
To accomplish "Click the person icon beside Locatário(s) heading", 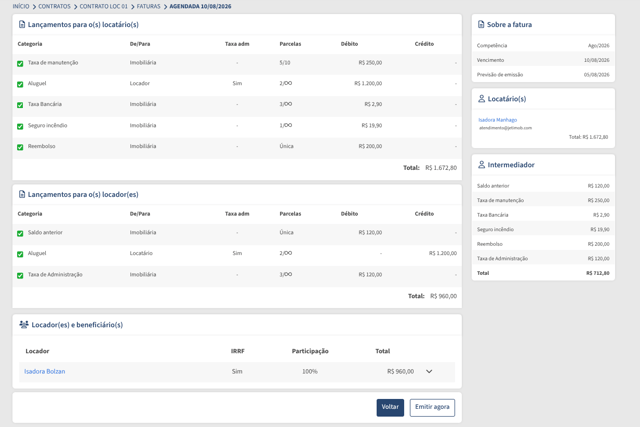I will (x=481, y=99).
